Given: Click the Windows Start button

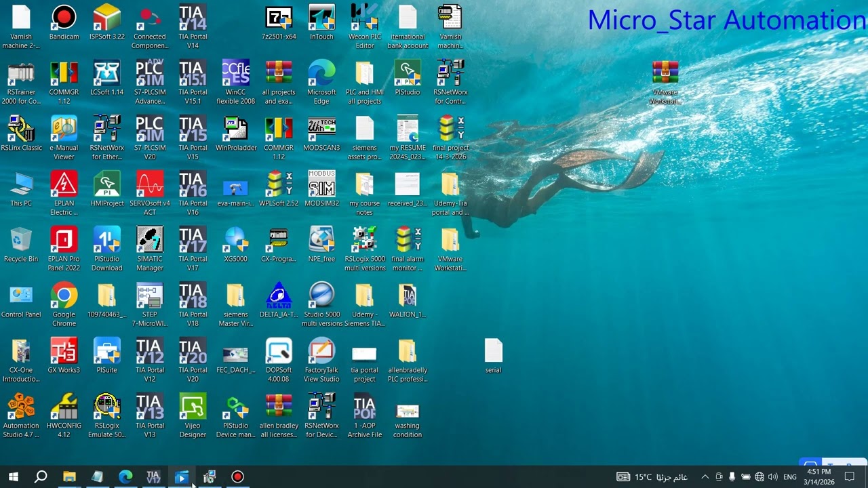Looking at the screenshot, I should (13, 477).
